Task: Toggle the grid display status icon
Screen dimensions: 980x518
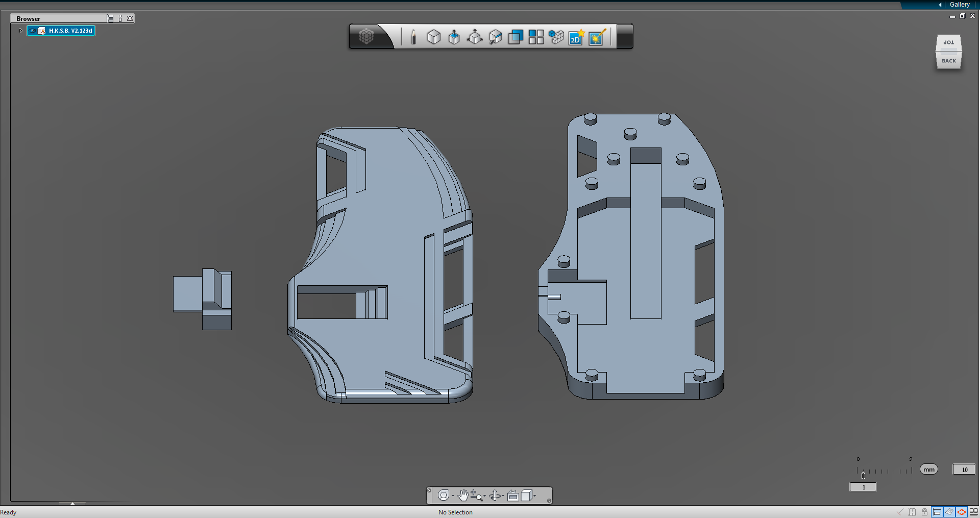Action: pyautogui.click(x=949, y=512)
